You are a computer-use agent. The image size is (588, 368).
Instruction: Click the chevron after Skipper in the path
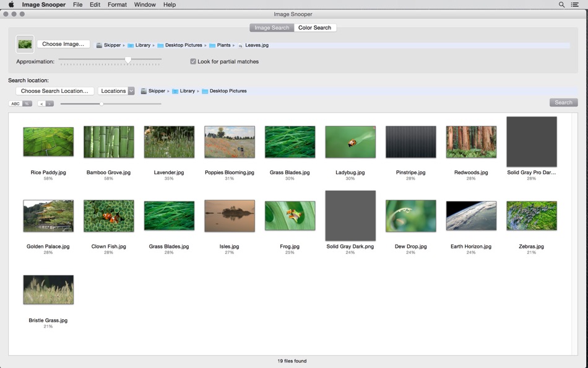(x=123, y=45)
